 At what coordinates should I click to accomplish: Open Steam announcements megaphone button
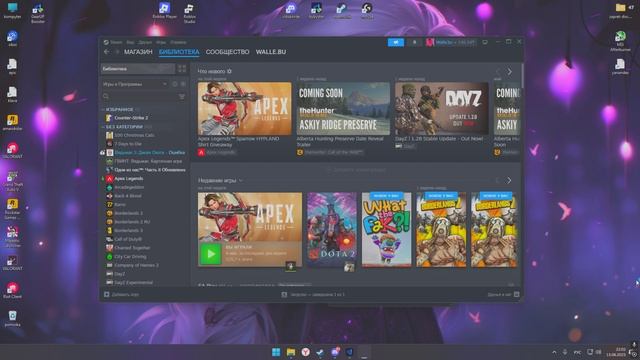[x=396, y=42]
